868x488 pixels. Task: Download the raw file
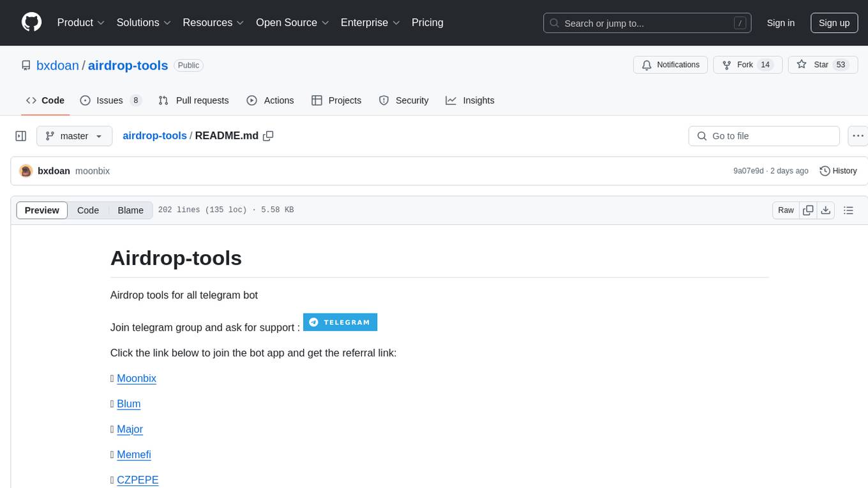pyautogui.click(x=825, y=210)
